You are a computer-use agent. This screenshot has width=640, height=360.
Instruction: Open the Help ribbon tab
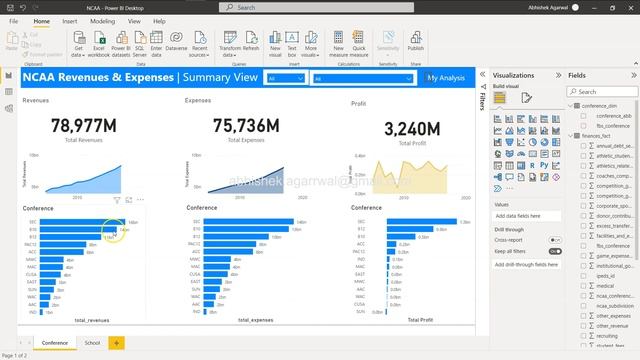[159, 21]
